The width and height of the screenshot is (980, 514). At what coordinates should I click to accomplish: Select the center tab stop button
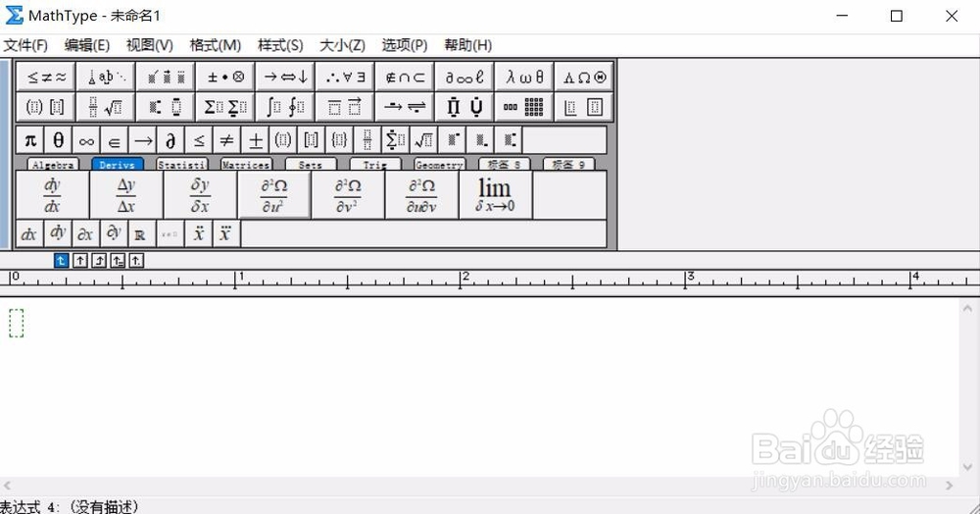(80, 260)
